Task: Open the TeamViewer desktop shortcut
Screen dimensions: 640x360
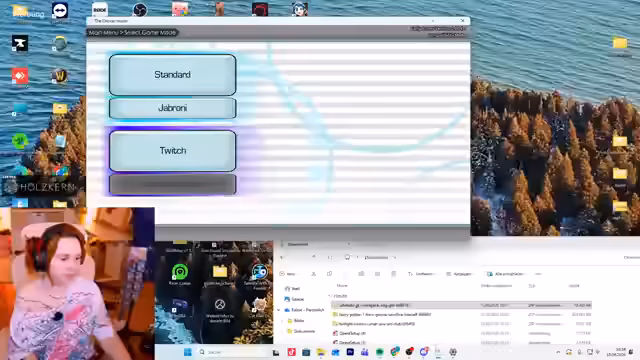Action: (60, 11)
